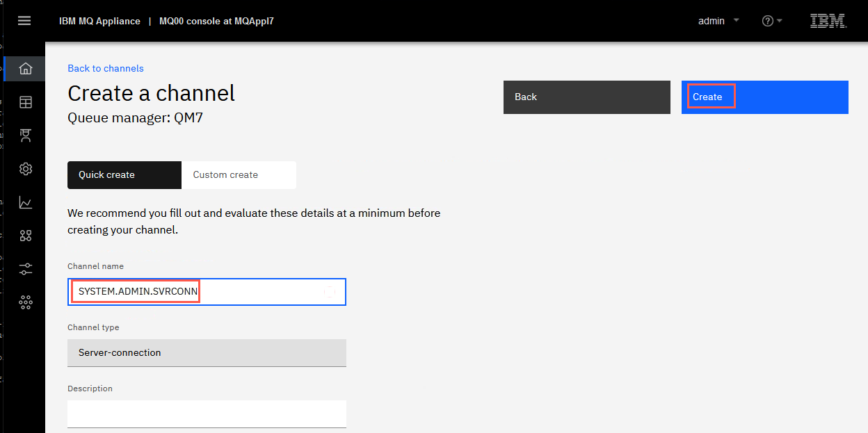Screen dimensions: 868x433
Task: Click the Description label
Action: [x=90, y=389]
